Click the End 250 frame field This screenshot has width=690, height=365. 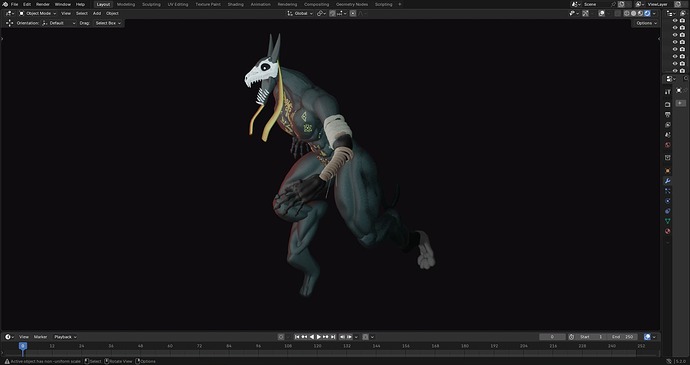(x=622, y=337)
